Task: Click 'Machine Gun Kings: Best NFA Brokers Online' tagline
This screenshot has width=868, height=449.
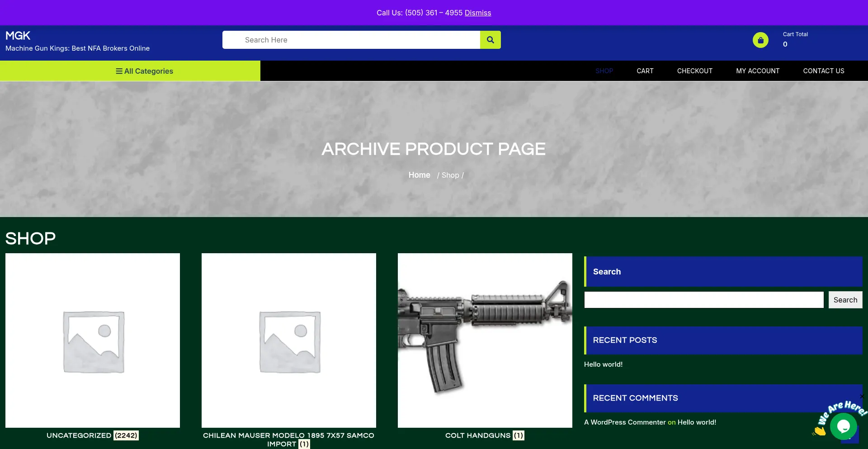Action: (77, 48)
